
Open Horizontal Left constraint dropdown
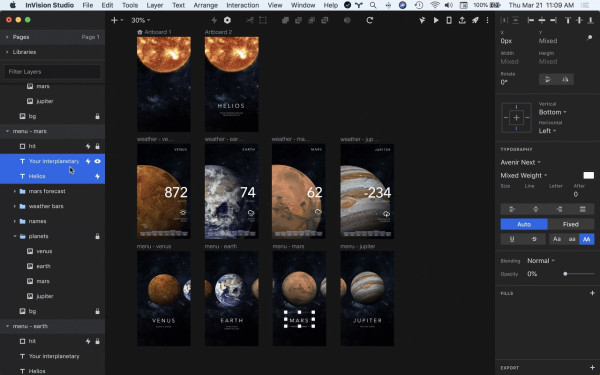click(547, 131)
